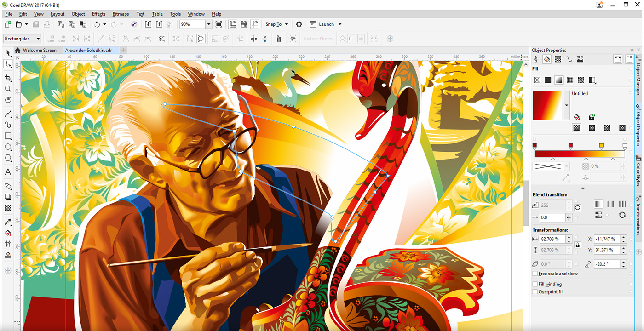Open the Transparency section in Object Properties
This screenshot has height=331, width=644.
coord(558,59)
